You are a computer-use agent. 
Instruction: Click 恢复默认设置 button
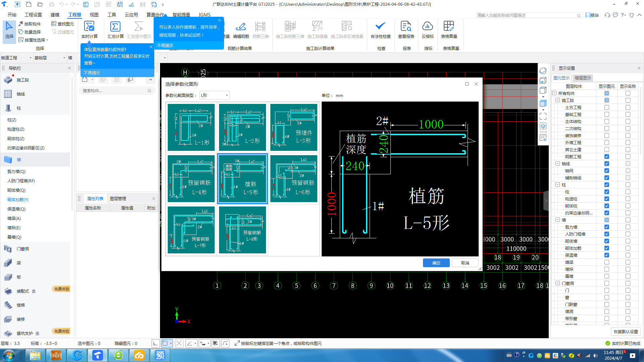(x=626, y=331)
